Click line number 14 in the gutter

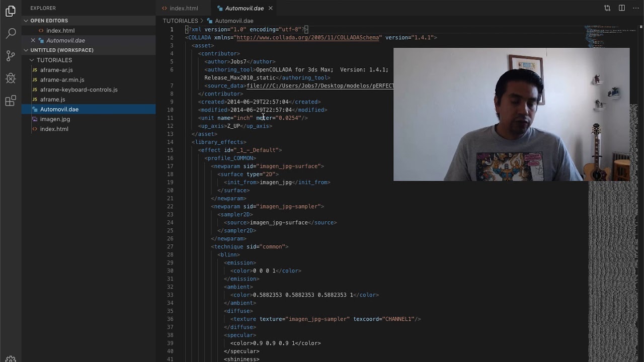[170, 142]
